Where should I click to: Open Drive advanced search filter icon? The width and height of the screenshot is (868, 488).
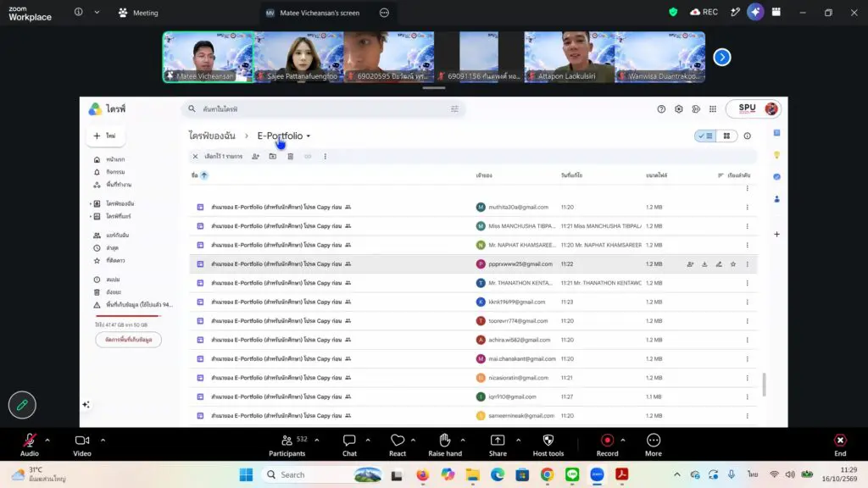pyautogui.click(x=454, y=109)
